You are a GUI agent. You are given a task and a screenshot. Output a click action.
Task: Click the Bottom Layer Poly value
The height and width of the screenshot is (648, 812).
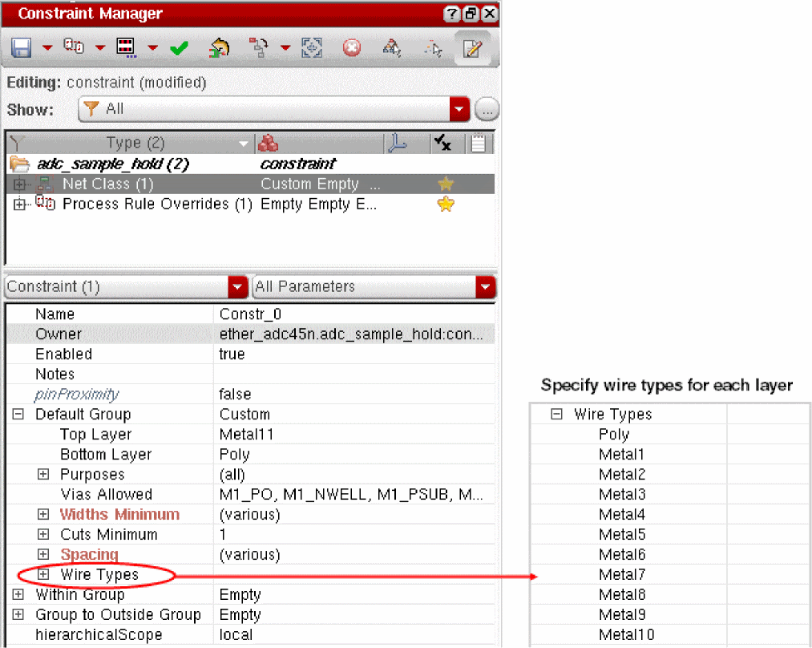tap(354, 454)
